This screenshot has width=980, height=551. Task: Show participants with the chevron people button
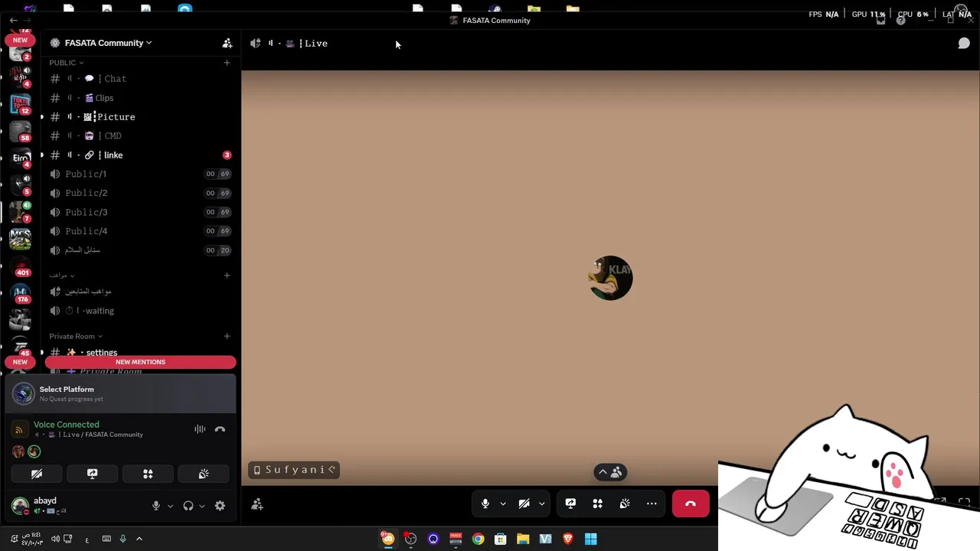point(609,472)
